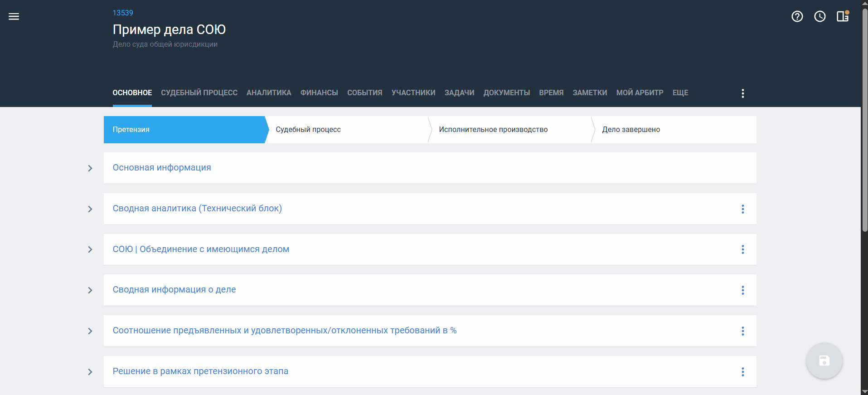This screenshot has height=395, width=868.
Task: Expand Соотношение предъявленных требований section chevron
Action: click(x=90, y=331)
